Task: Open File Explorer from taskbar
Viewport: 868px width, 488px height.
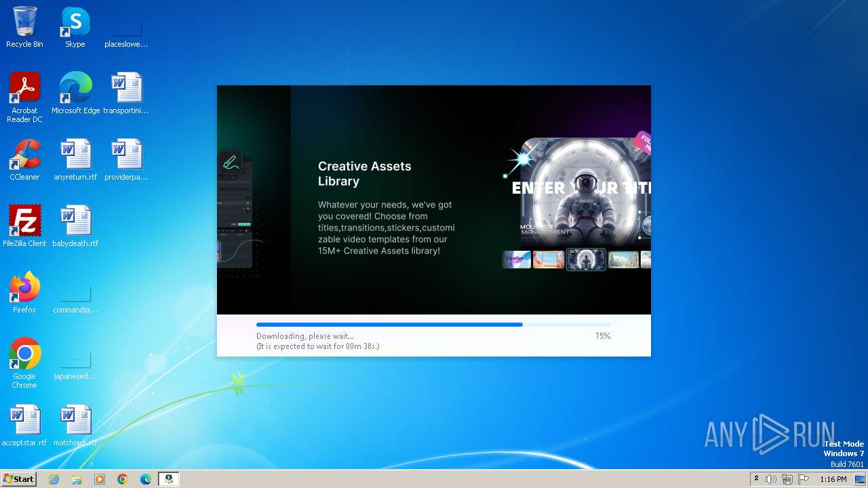Action: coord(77,479)
